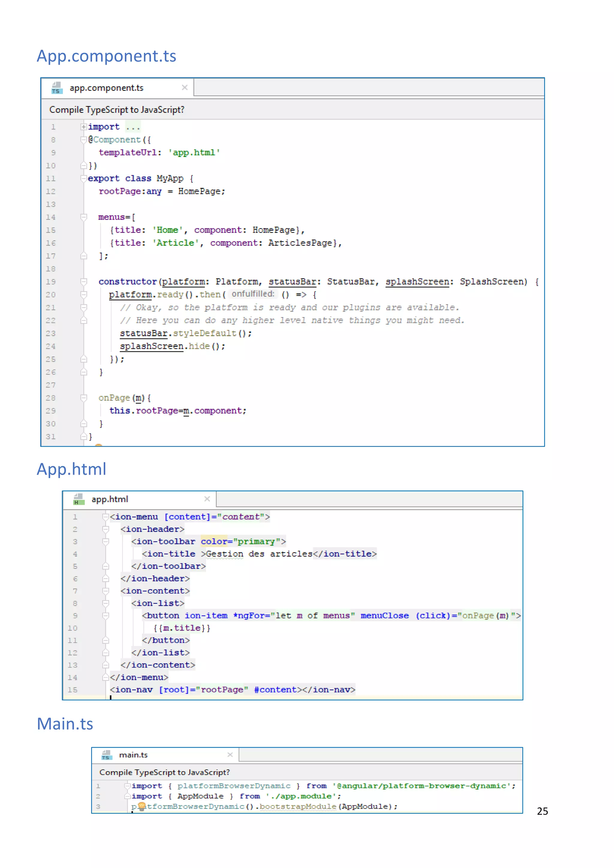Click Compile TypeScript to JavaScript prompt in main.ts
Viewport: 614px width, 868px height.
tap(165, 772)
